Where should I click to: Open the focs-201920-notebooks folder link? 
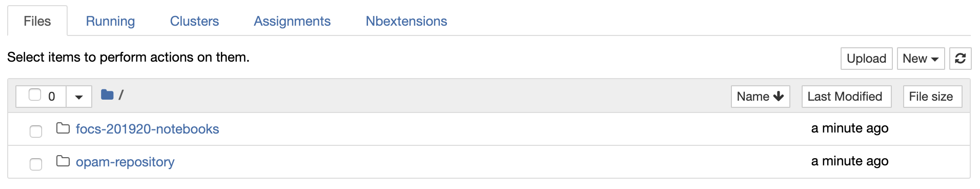[x=148, y=129]
